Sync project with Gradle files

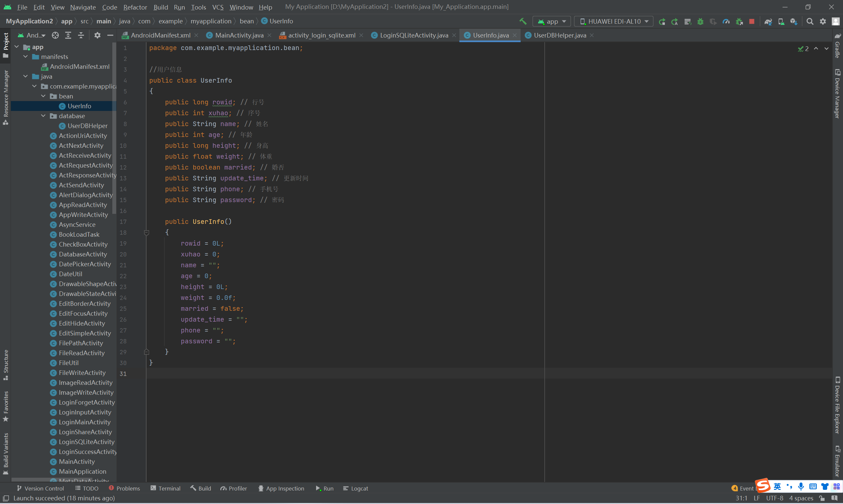point(768,21)
